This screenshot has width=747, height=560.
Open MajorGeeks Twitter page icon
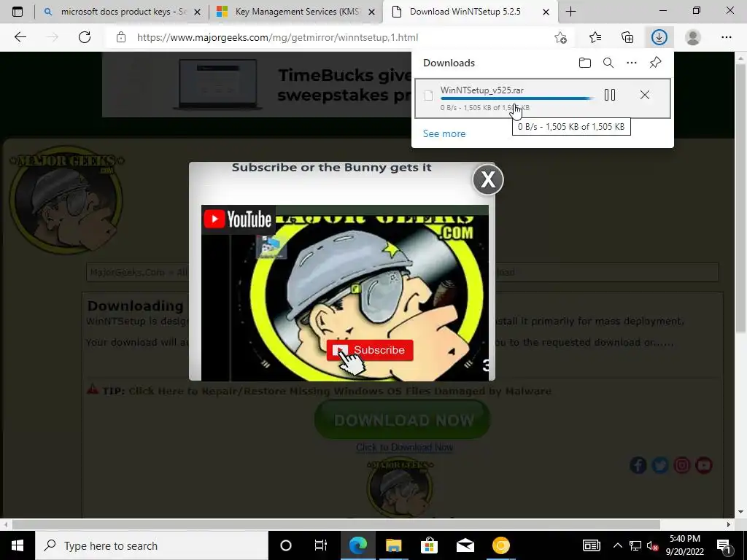[x=659, y=464]
